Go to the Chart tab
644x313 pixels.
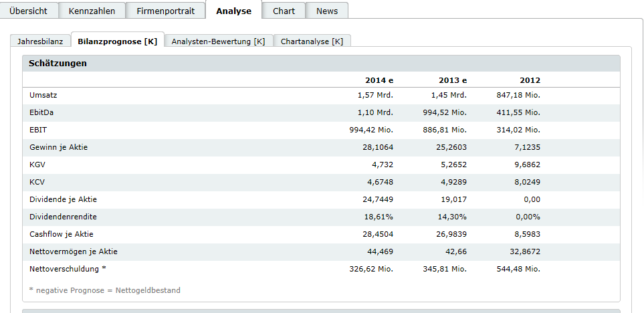pos(284,11)
